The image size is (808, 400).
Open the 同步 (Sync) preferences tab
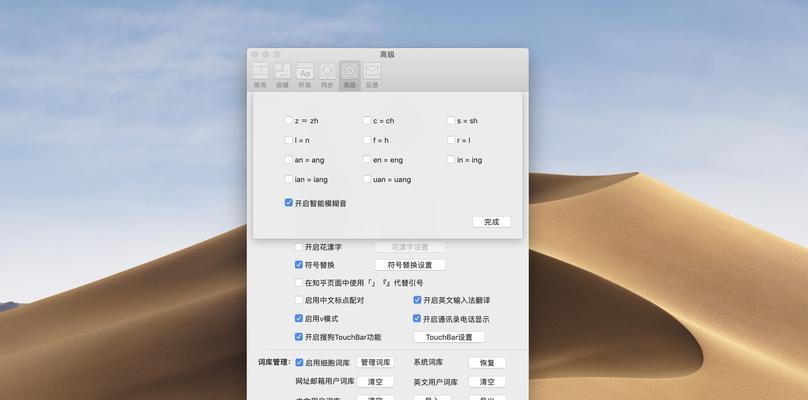[327, 76]
